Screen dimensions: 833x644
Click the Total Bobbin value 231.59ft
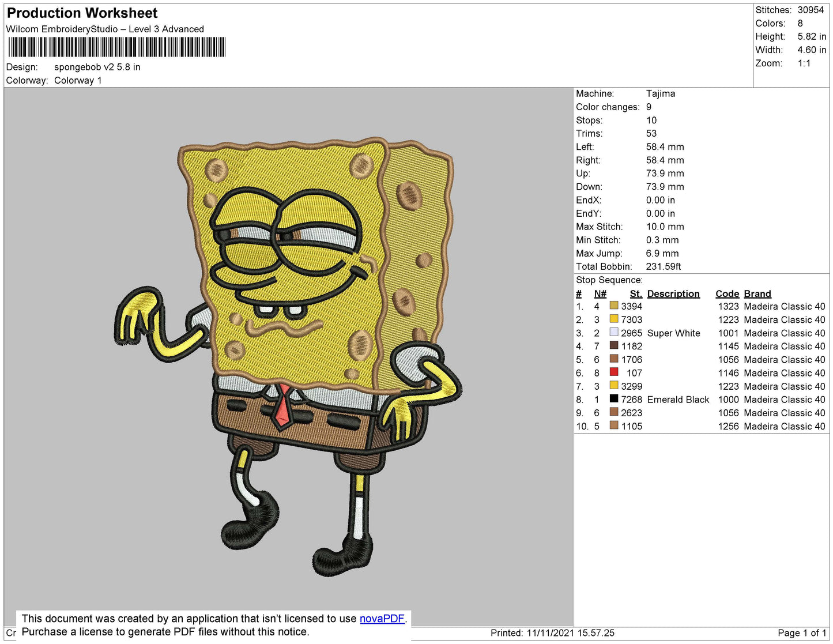[x=663, y=266]
